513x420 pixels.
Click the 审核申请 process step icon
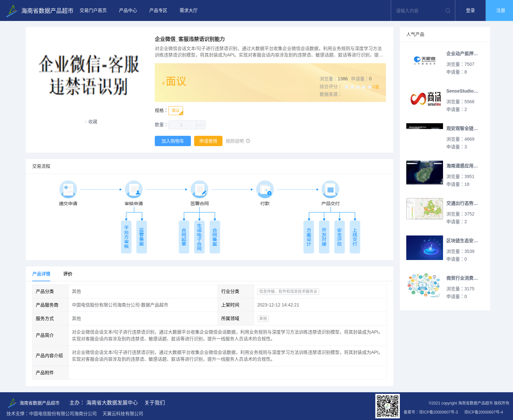click(x=134, y=189)
